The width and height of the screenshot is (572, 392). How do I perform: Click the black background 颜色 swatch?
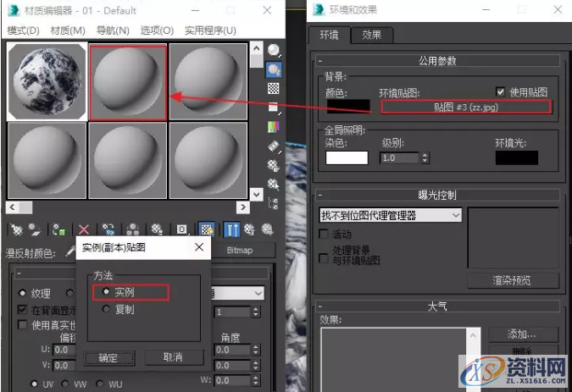click(348, 106)
